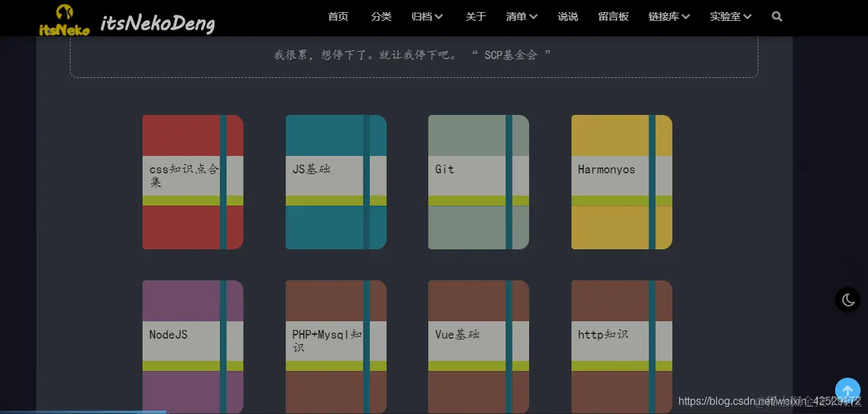Open the Vue基础 notebook
This screenshot has height=414, width=868.
click(478, 346)
